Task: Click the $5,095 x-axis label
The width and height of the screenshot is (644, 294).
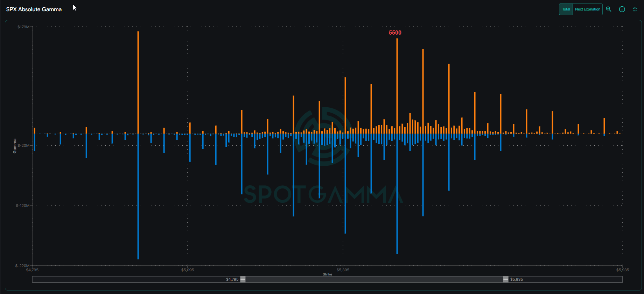Action: pos(188,270)
